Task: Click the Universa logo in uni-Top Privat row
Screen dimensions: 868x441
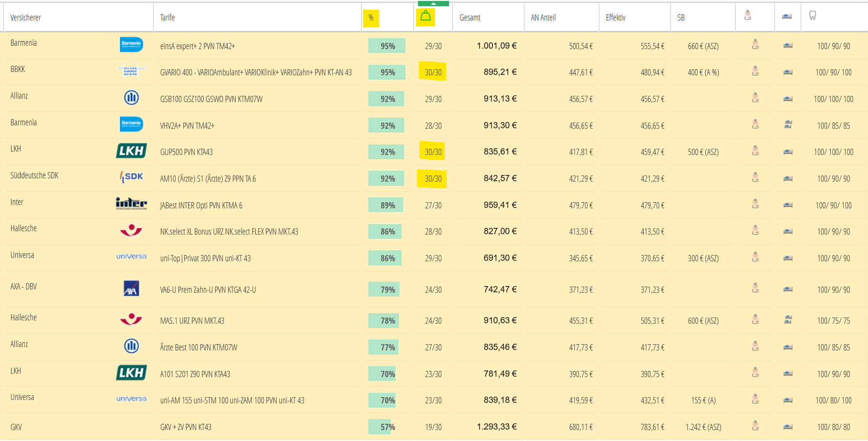Action: 131,256
